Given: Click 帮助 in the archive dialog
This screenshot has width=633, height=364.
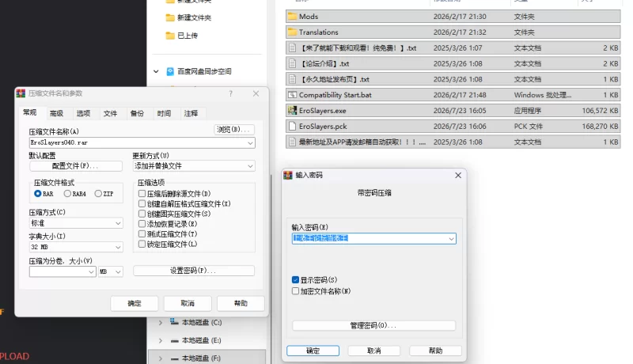Looking at the screenshot, I should (241, 304).
